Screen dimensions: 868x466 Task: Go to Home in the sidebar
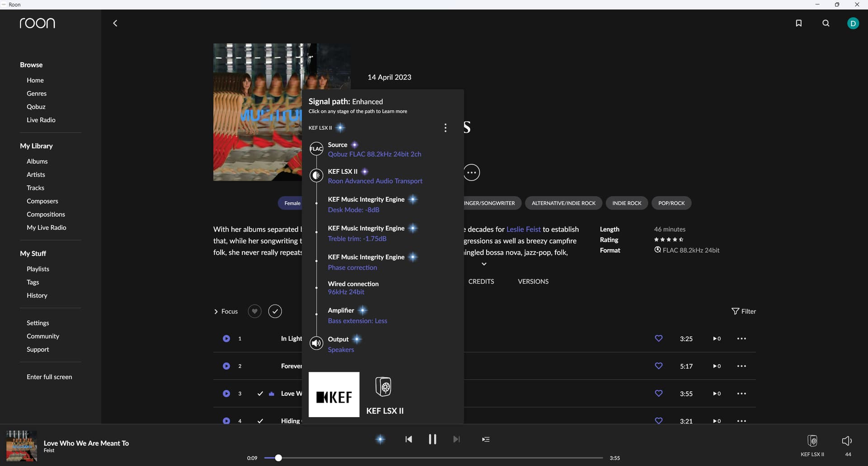tap(35, 80)
